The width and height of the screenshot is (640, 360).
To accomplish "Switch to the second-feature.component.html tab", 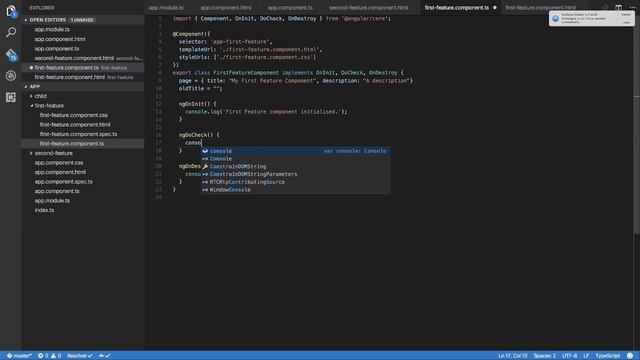I will coord(369,8).
